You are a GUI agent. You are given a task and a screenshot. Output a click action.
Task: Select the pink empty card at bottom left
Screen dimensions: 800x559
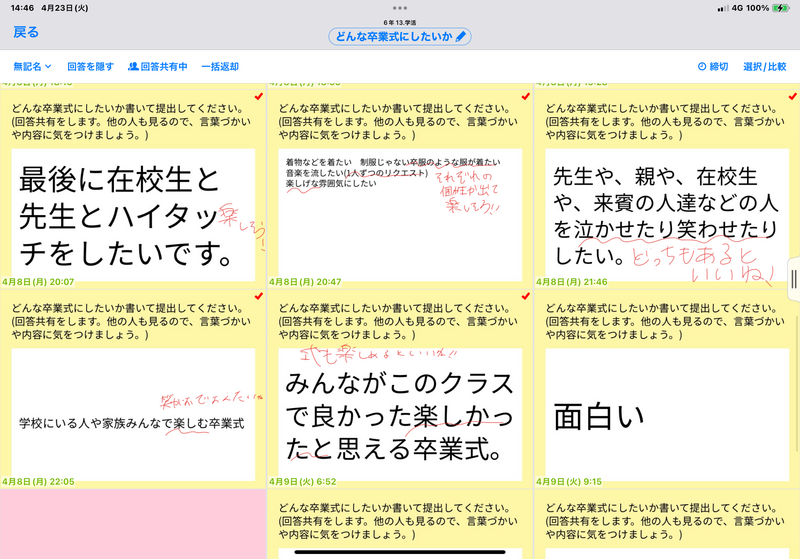point(133,524)
